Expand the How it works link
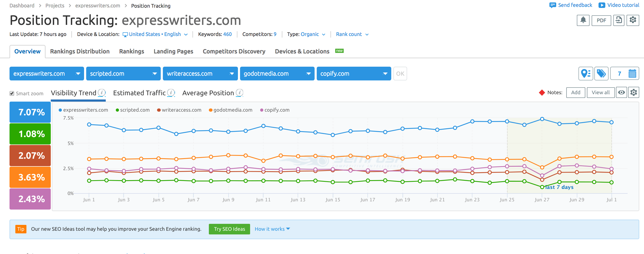This screenshot has height=254, width=644. tap(272, 229)
